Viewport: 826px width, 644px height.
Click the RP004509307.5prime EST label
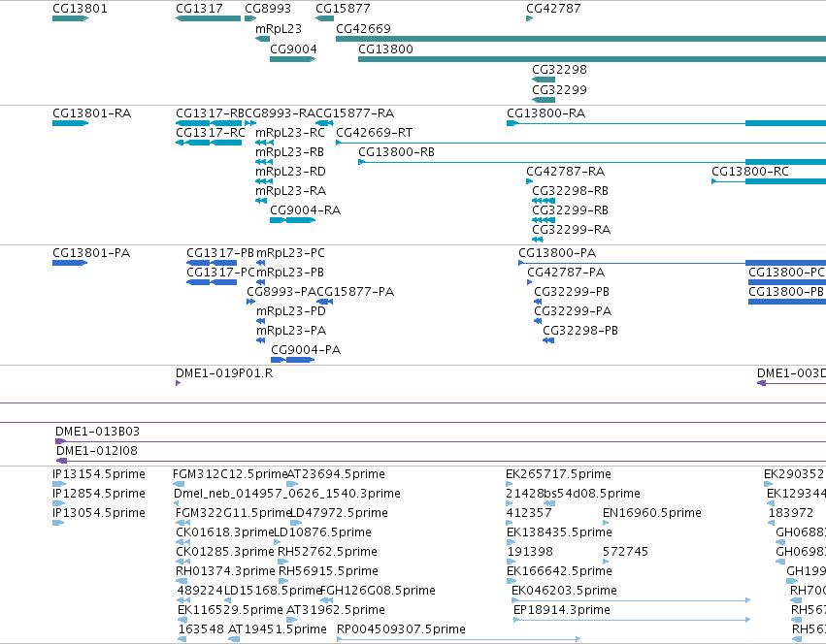pos(402,630)
